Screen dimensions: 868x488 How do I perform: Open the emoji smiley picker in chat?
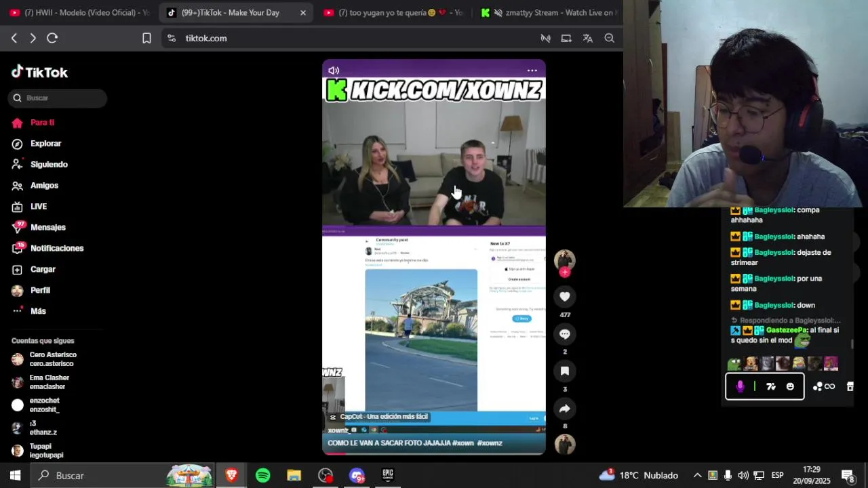pos(790,386)
